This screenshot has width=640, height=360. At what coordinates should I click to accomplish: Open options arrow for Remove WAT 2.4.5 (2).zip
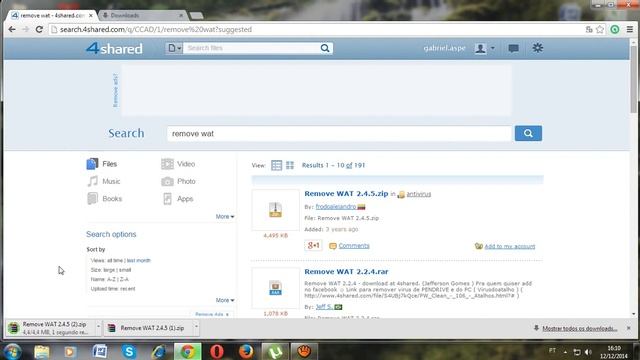(x=98, y=327)
